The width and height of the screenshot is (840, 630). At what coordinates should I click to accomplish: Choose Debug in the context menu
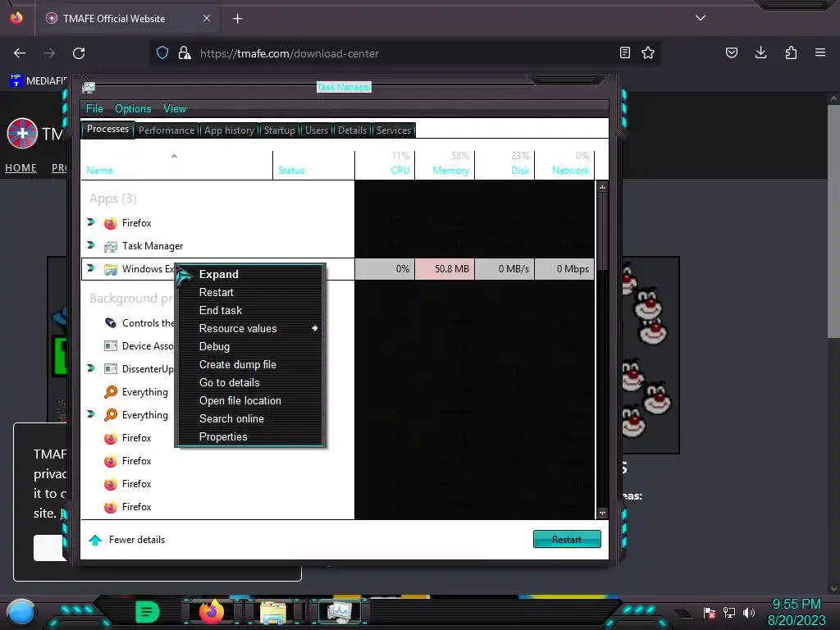251,347
